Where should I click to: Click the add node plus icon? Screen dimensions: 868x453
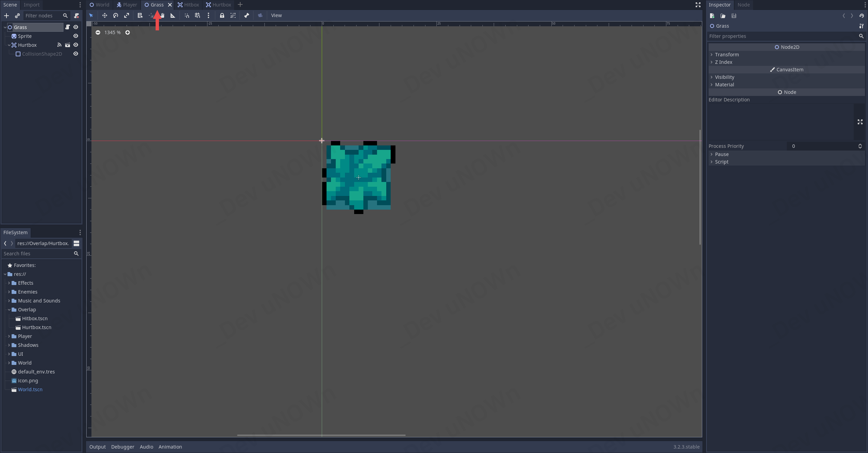click(6, 16)
